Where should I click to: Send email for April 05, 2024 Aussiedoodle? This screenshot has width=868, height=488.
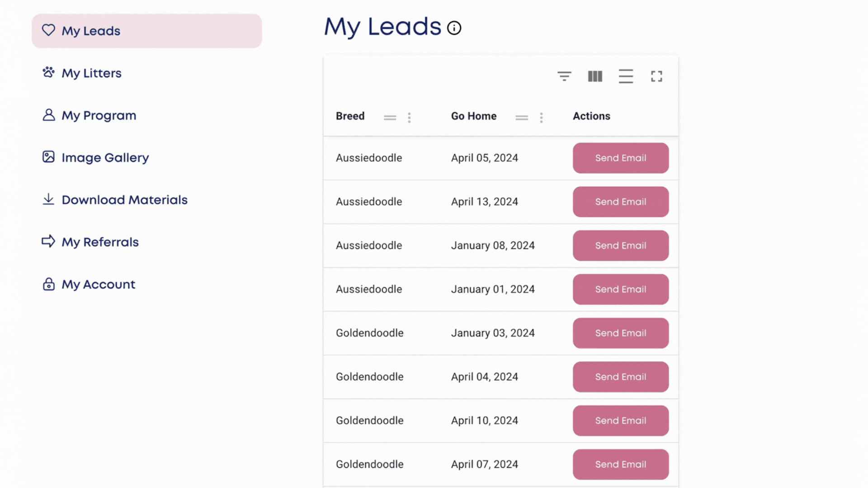coord(620,158)
